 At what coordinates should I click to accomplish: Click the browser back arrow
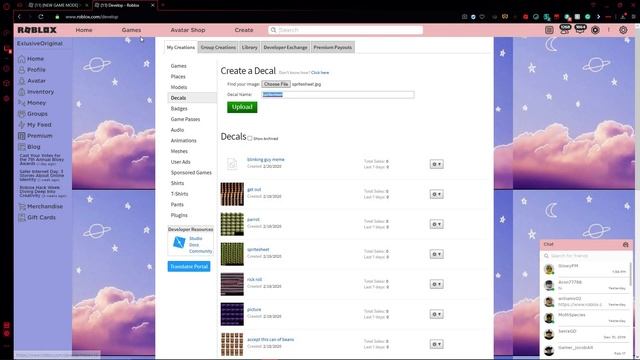tap(19, 17)
